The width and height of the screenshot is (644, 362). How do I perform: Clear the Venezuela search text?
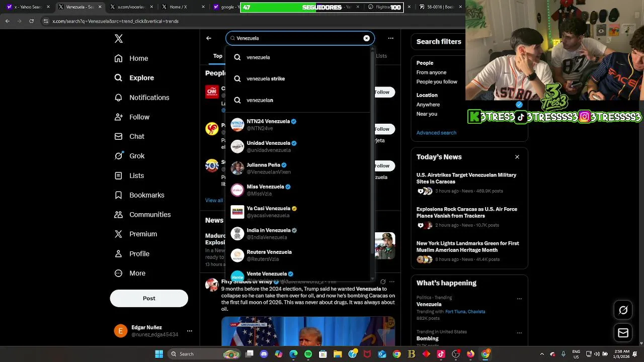[x=367, y=38]
